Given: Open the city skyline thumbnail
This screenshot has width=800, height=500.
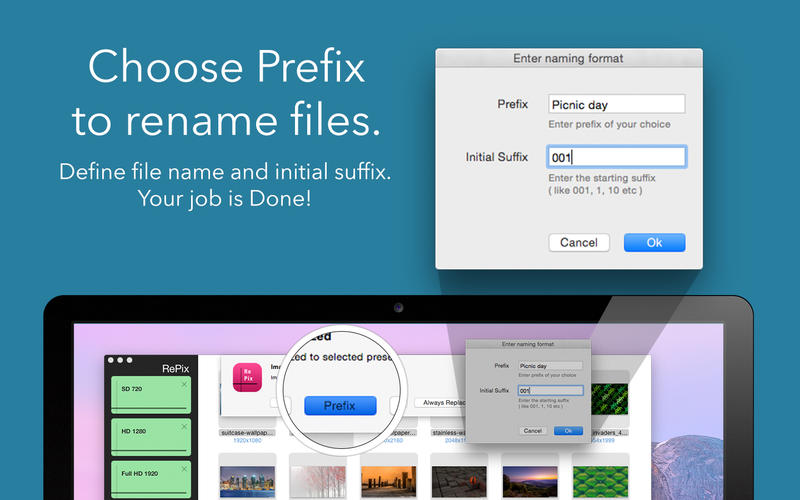Looking at the screenshot, I should (x=247, y=481).
